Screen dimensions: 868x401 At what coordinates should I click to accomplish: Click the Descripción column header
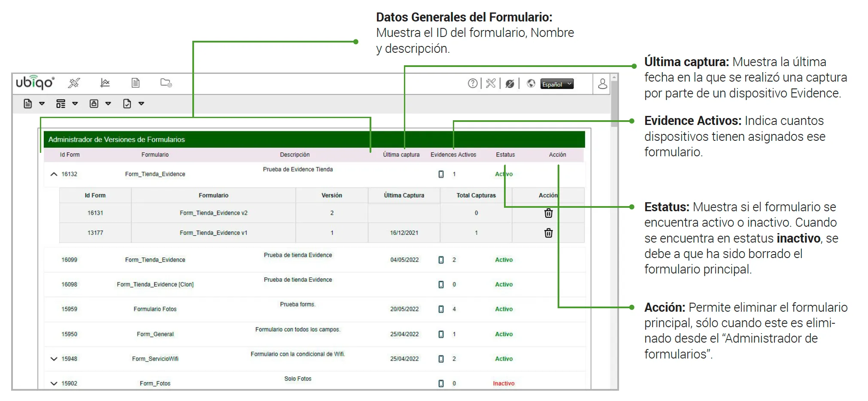294,155
